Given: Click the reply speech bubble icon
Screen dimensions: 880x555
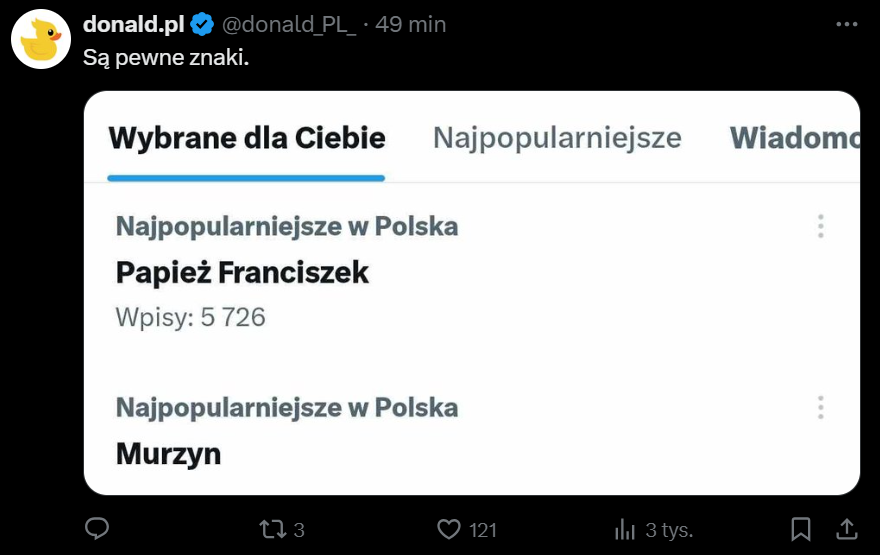Looking at the screenshot, I should (x=97, y=528).
